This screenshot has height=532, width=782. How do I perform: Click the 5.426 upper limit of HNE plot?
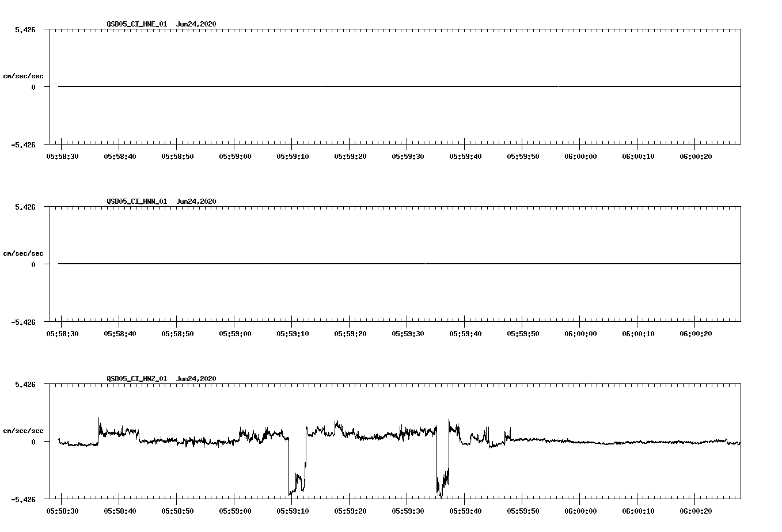click(25, 29)
